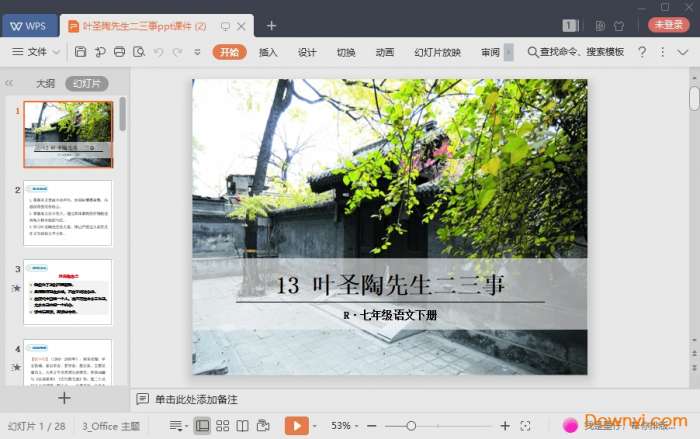The width and height of the screenshot is (700, 439).
Task: Zoom in with the plus button
Action: click(505, 426)
